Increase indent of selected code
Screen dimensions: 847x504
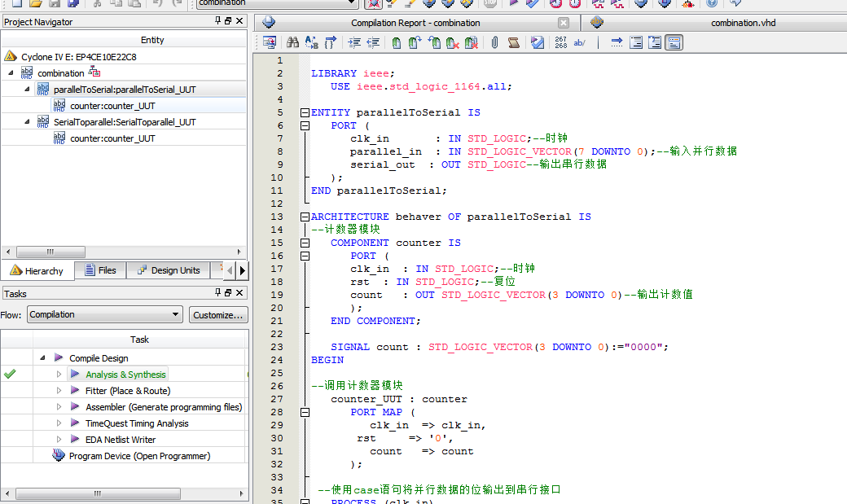tap(354, 42)
